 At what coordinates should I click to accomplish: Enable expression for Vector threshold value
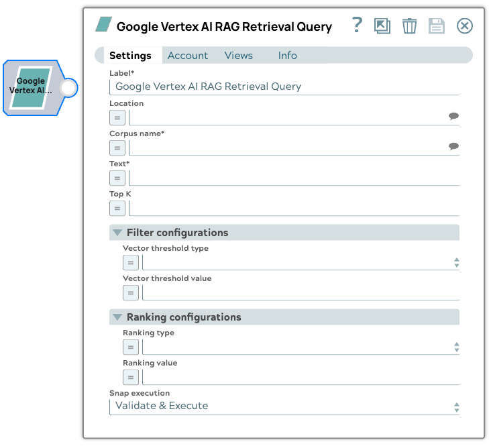pos(131,293)
